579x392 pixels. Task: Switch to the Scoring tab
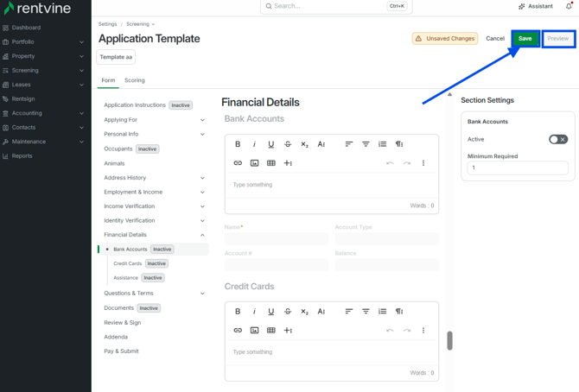tap(135, 80)
